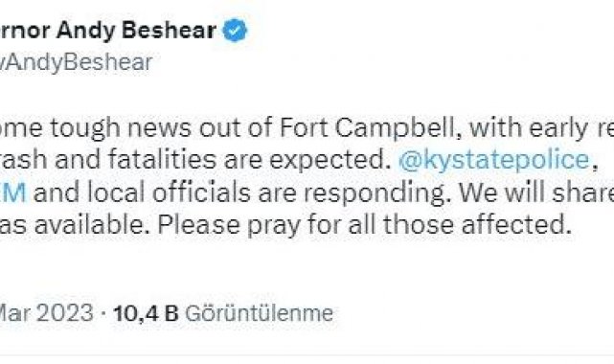Screen dimensions: 614x364
Task: Select the Görüntülenme views label
Action: (259, 313)
